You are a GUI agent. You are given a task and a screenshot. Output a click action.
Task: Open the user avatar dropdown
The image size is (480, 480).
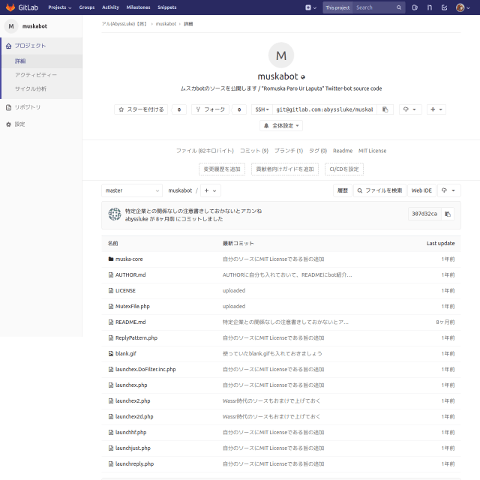[463, 7]
